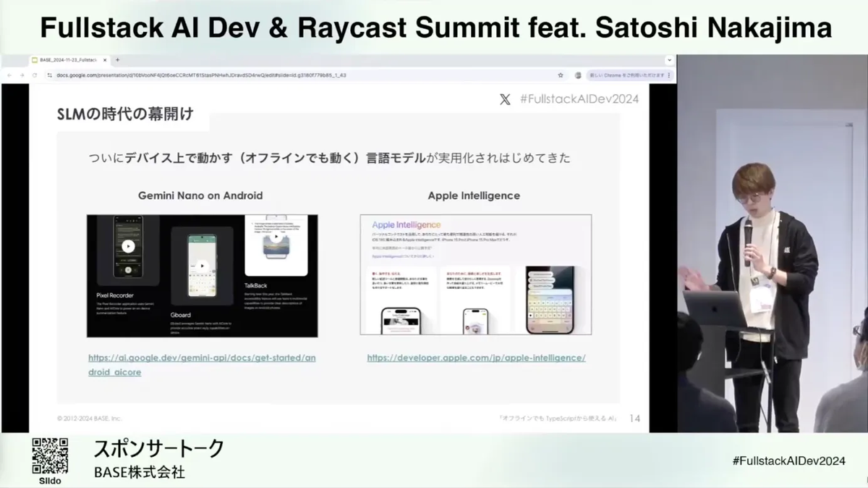The image size is (868, 488).
Task: Click the browser forward arrow
Action: coord(21,75)
